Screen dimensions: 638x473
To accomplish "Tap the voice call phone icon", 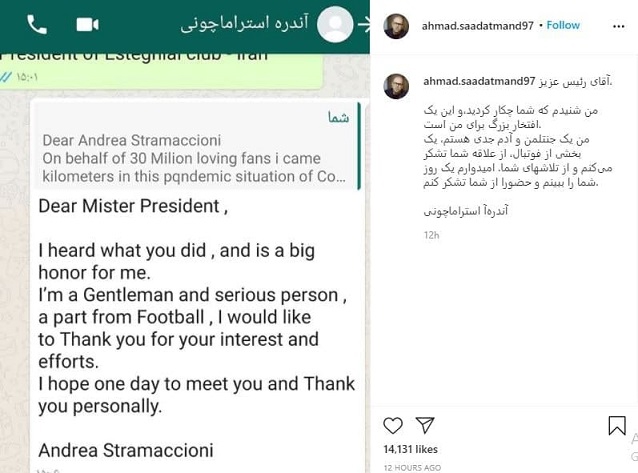I will coord(37,25).
